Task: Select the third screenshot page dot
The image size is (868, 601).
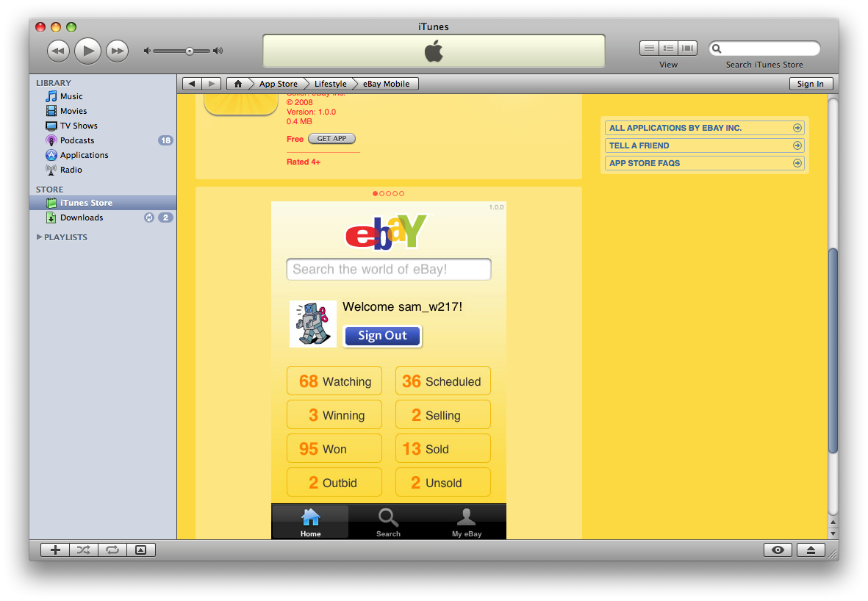Action: pyautogui.click(x=389, y=194)
